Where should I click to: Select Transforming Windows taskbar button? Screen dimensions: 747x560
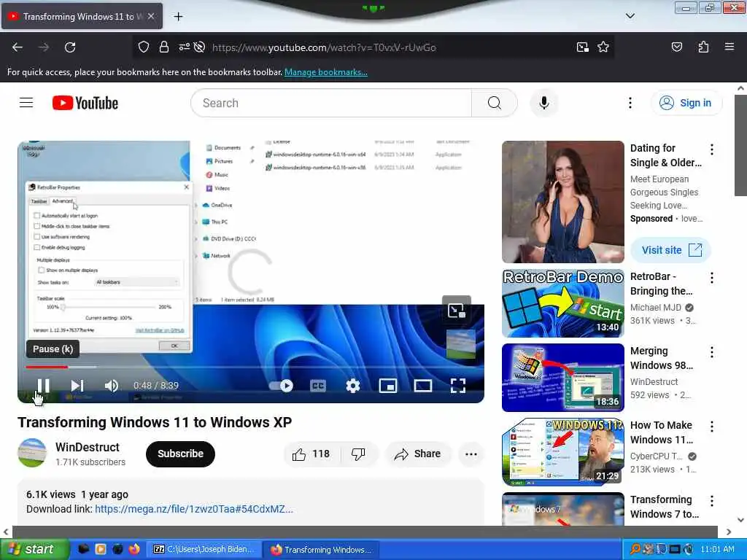click(x=321, y=550)
